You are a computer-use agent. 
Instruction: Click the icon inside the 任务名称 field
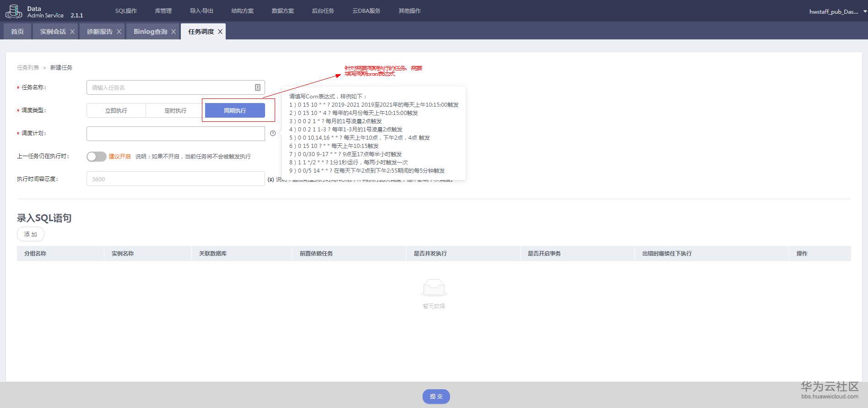258,87
